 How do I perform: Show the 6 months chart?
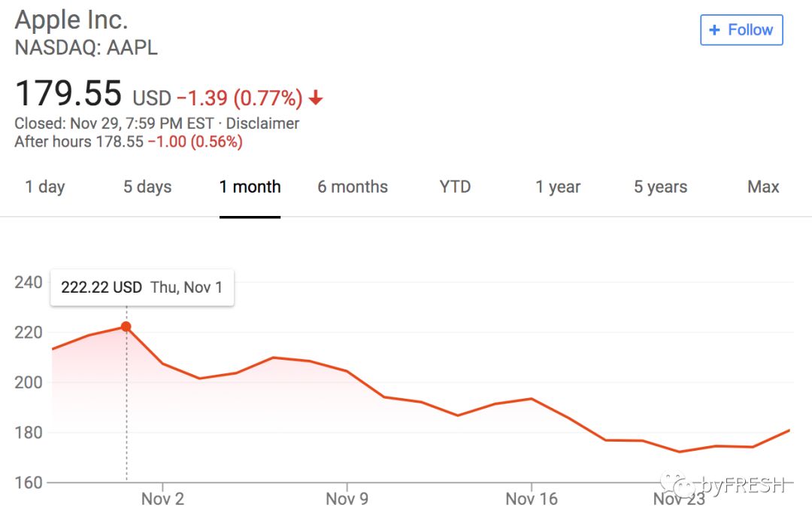click(x=353, y=187)
